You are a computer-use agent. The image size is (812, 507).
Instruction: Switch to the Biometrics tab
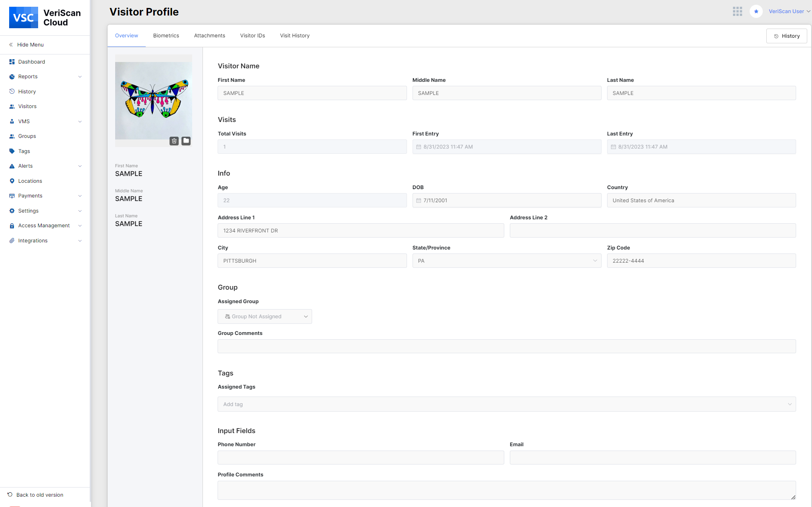pos(166,36)
